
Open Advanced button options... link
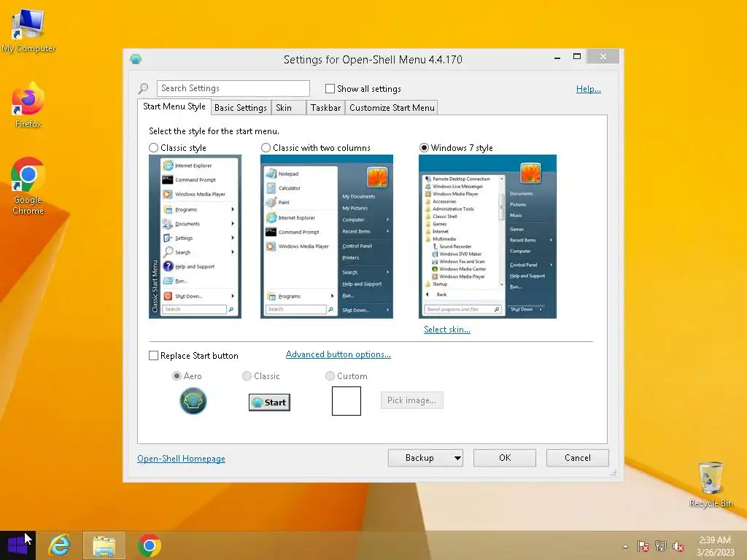[338, 354]
